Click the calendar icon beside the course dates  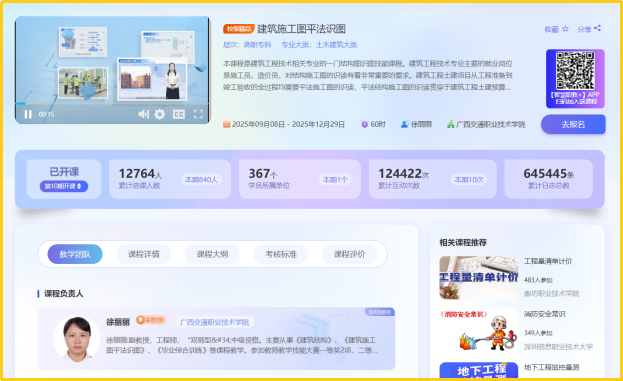click(226, 124)
